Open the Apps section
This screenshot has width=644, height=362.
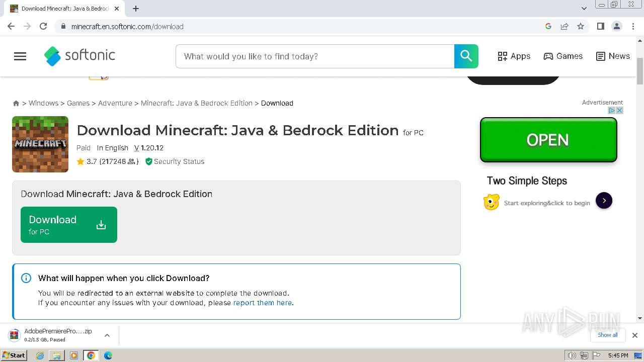[514, 56]
